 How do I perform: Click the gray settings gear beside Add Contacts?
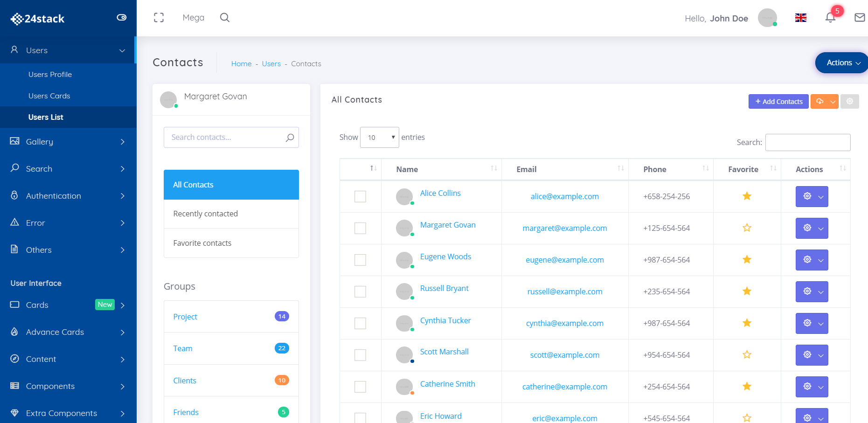tap(849, 102)
